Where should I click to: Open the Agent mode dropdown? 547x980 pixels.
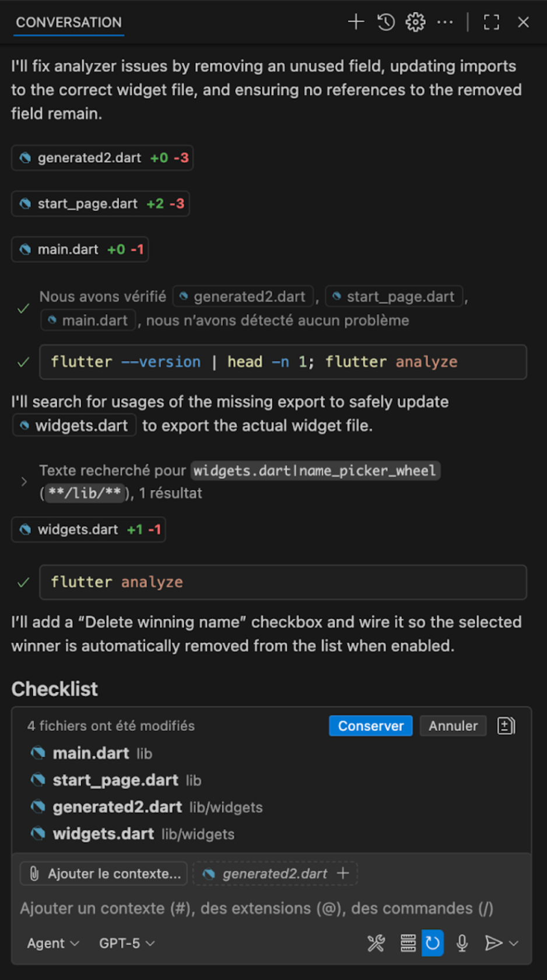52,943
